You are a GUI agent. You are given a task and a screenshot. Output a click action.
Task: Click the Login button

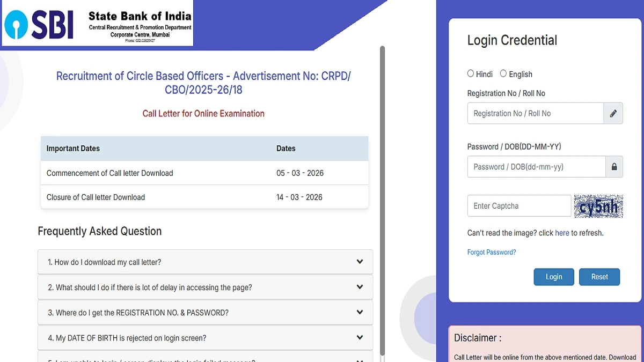coord(554,277)
